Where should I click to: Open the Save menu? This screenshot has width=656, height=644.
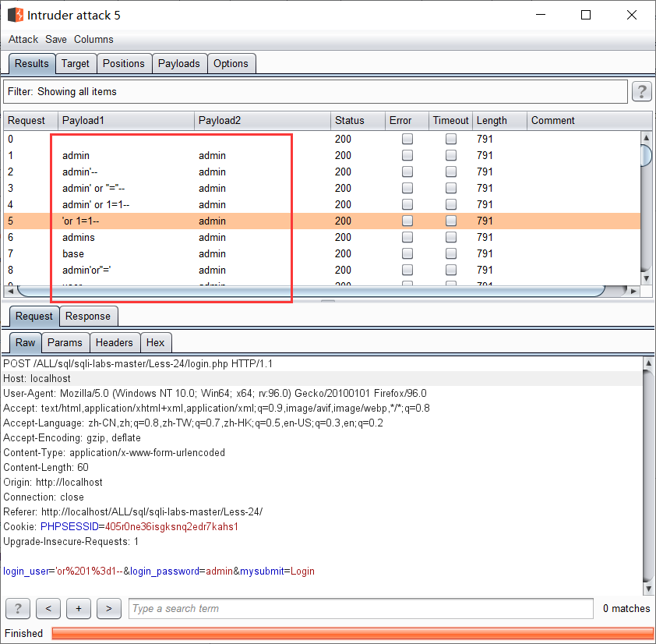pyautogui.click(x=56, y=39)
